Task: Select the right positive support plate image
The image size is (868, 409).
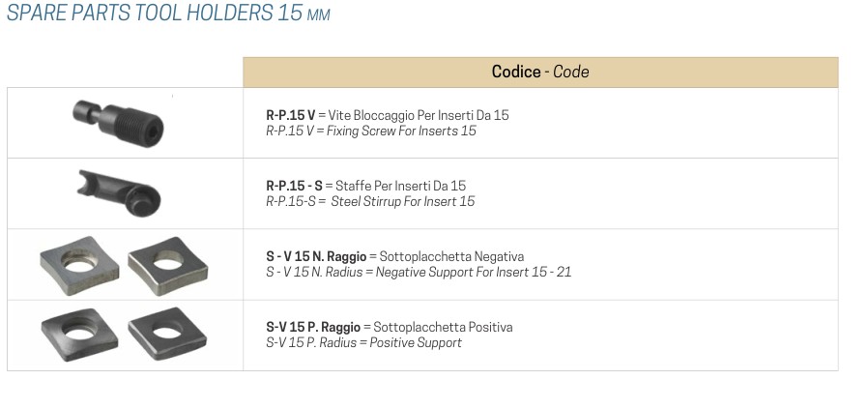Action: coord(167,334)
